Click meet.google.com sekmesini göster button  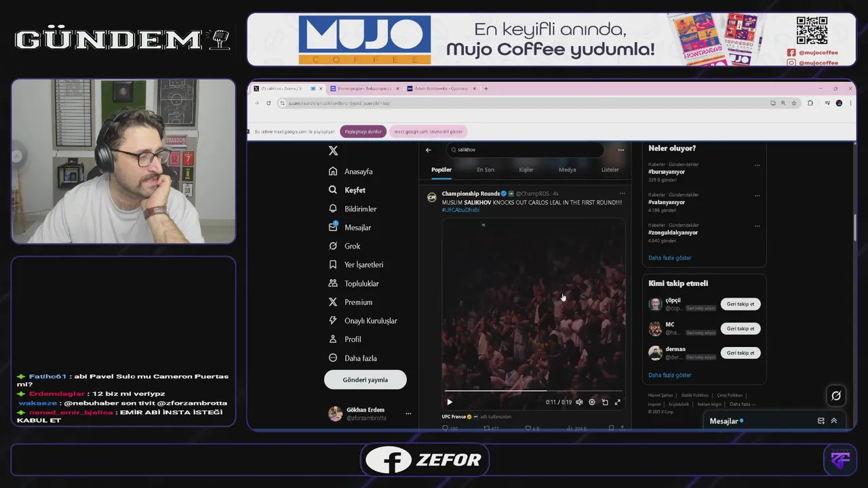[429, 131]
